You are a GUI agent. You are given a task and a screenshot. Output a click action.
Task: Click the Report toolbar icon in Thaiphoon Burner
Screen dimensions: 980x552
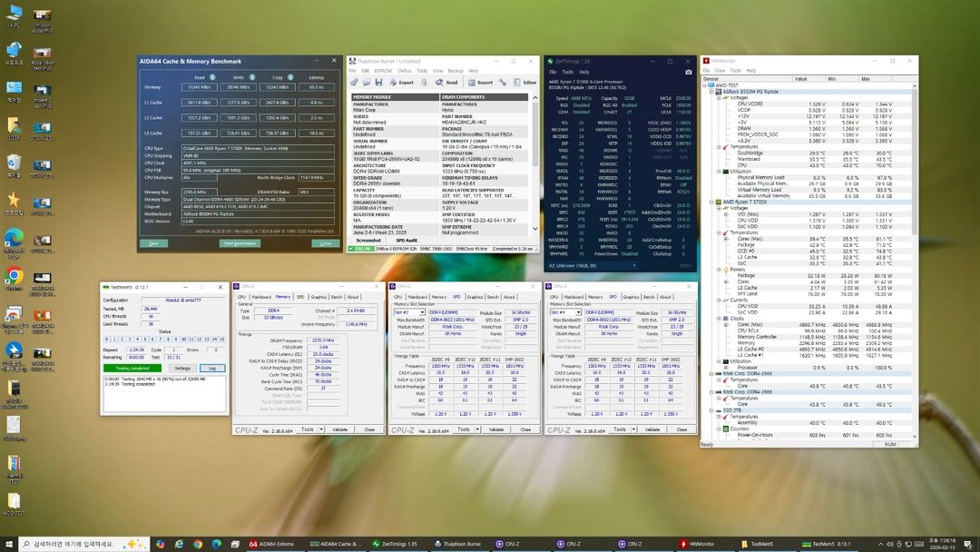click(x=481, y=82)
